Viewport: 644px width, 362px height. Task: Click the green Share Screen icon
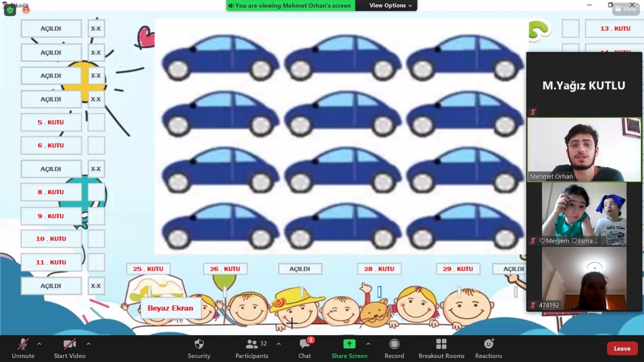(349, 344)
